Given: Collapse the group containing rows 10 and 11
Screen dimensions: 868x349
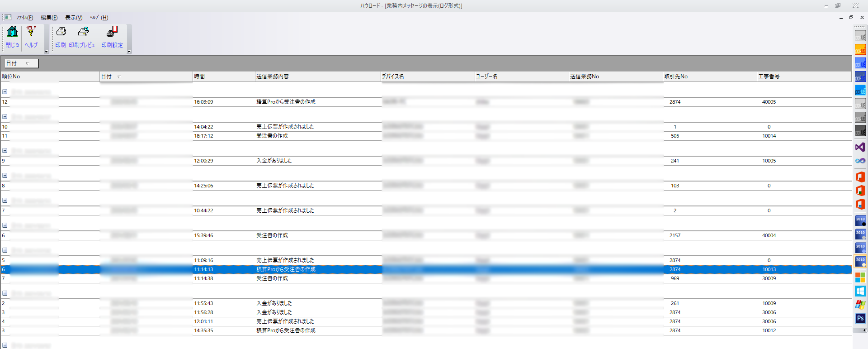Looking at the screenshot, I should click(x=5, y=116).
